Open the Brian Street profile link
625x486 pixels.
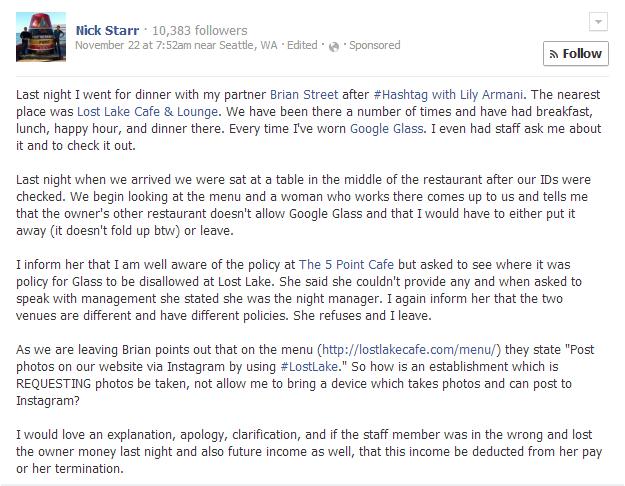pos(304,95)
